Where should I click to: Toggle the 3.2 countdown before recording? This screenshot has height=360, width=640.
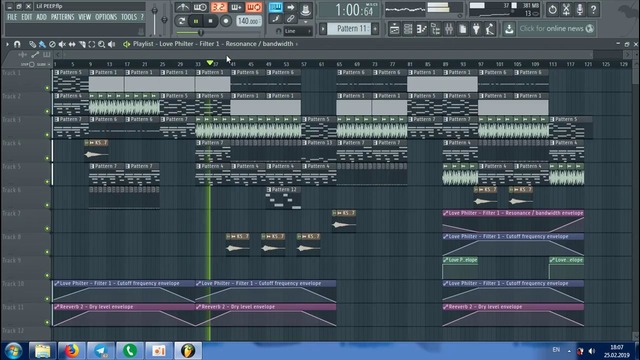[x=219, y=7]
